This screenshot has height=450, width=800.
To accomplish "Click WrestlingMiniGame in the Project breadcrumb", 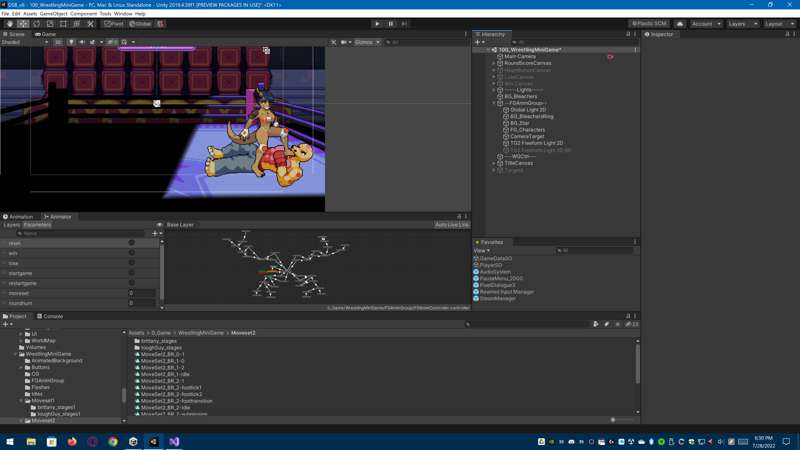I will (x=201, y=333).
